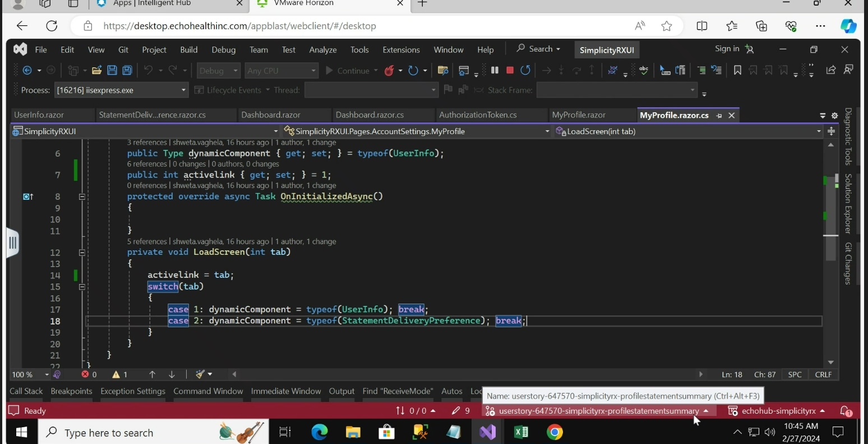The height and width of the screenshot is (444, 868).
Task: Collapse the LoadScreen method outline
Action: (x=82, y=253)
